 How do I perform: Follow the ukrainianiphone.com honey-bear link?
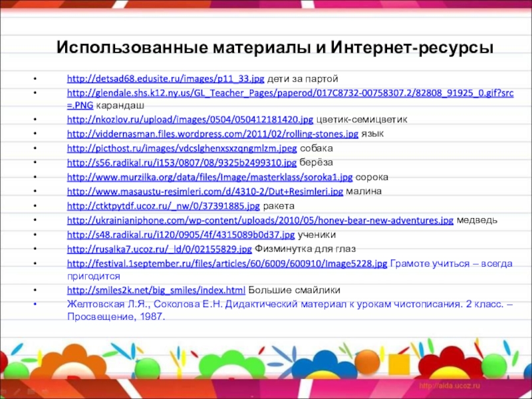tap(260, 220)
